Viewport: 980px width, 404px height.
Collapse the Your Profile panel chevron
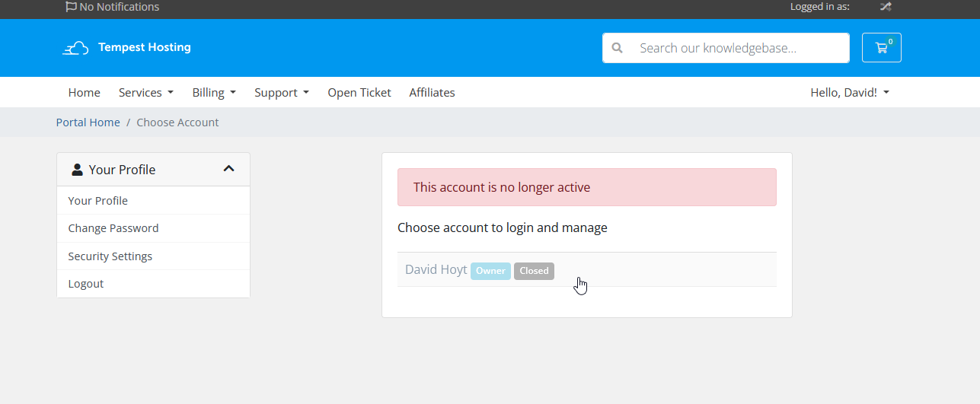[228, 169]
